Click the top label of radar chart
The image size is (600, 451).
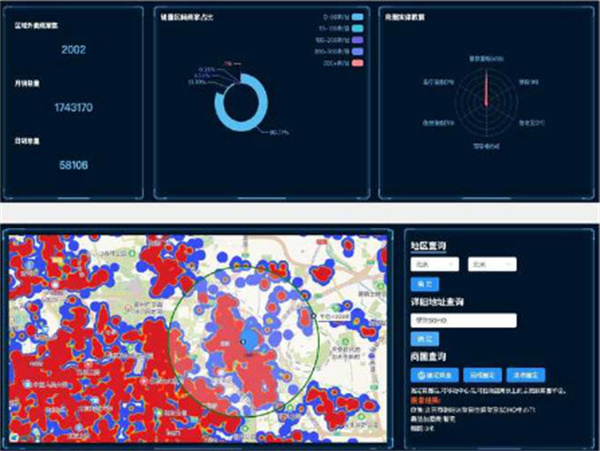pyautogui.click(x=486, y=58)
